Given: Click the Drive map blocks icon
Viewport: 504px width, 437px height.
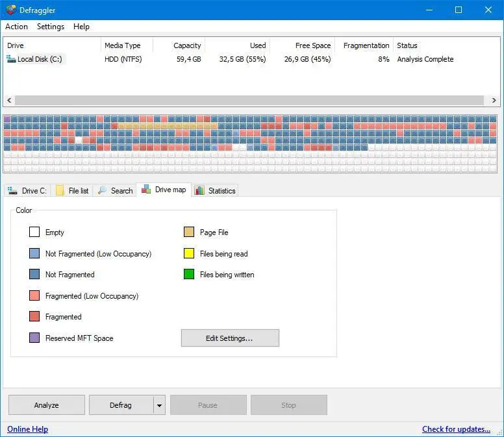Looking at the screenshot, I should click(146, 189).
